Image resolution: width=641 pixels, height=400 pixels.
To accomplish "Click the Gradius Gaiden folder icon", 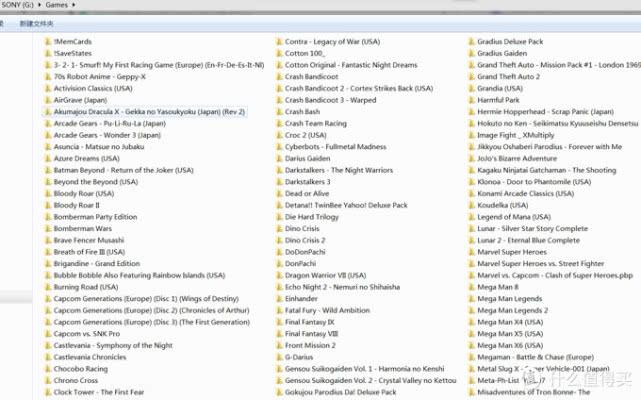I will click(472, 53).
